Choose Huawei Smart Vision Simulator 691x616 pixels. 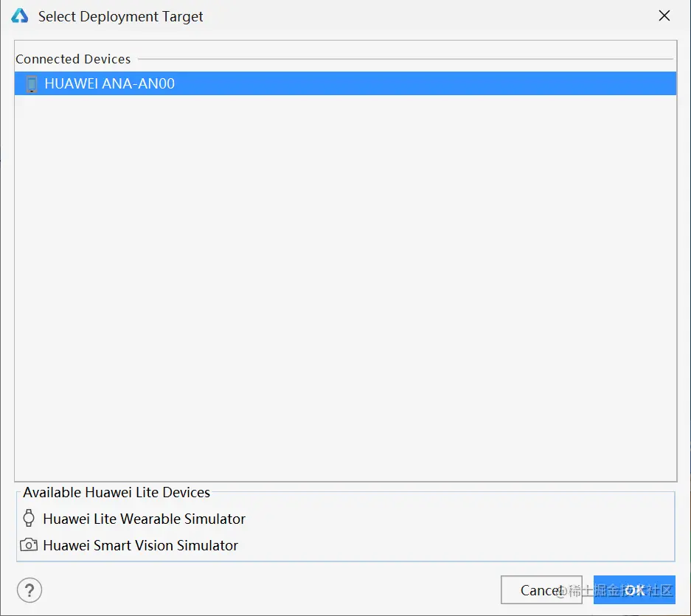coord(140,545)
